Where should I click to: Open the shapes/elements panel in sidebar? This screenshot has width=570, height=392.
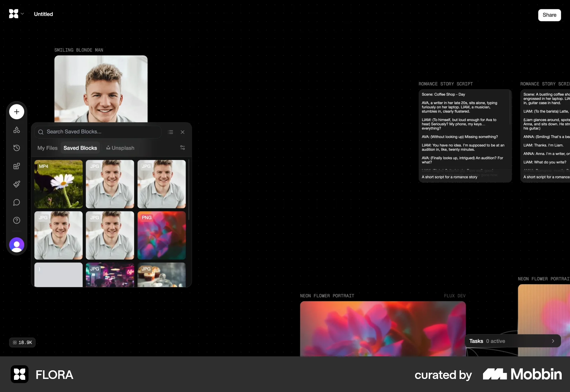coord(16,130)
